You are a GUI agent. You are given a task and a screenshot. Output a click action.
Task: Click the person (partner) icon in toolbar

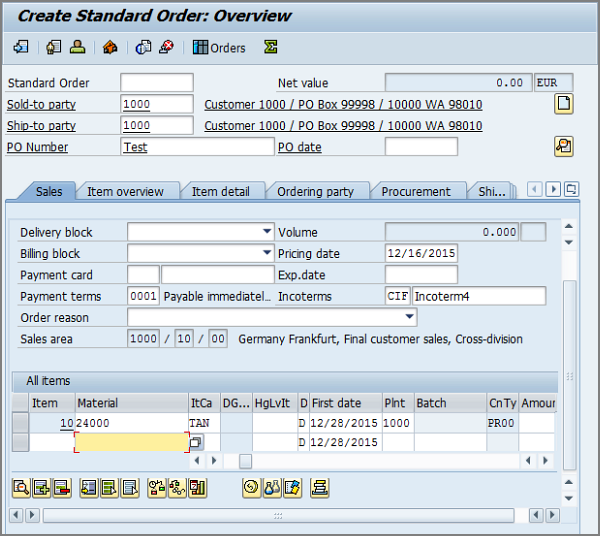tap(77, 47)
